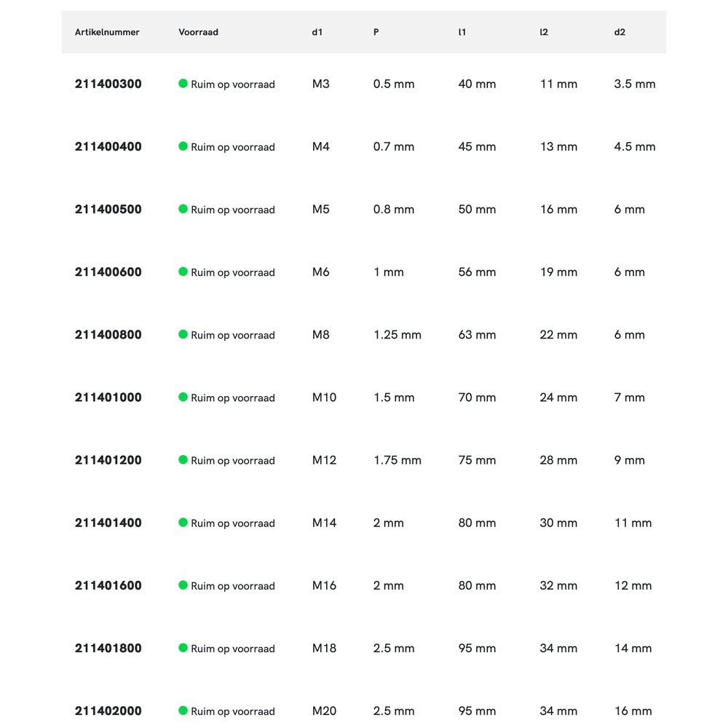The width and height of the screenshot is (728, 728).
Task: Click the l1 column header
Action: (462, 32)
